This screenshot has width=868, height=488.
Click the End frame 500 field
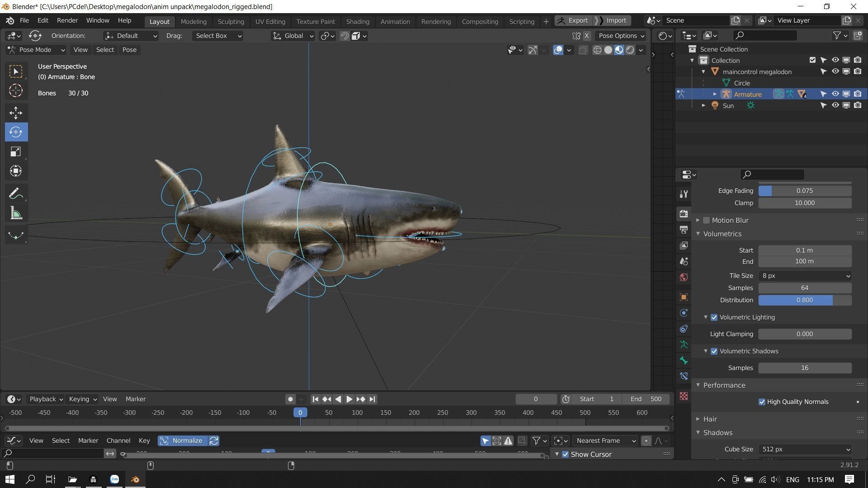(x=646, y=399)
